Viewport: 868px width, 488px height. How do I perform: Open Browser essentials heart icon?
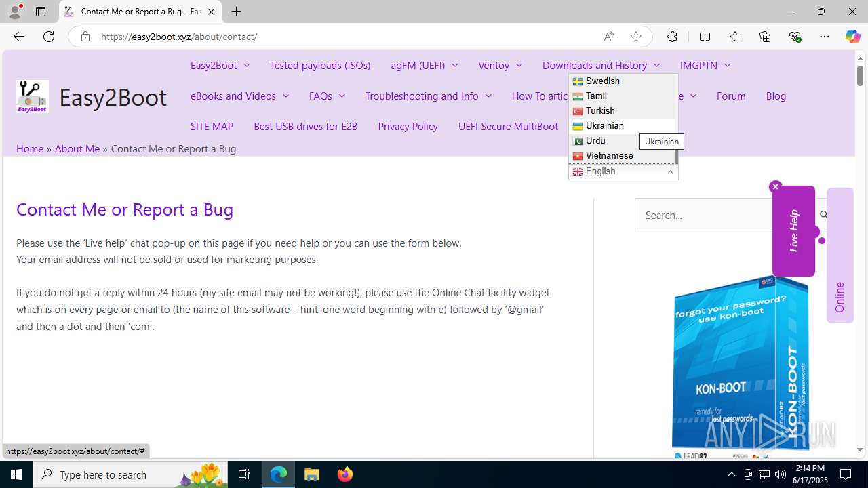(x=795, y=37)
